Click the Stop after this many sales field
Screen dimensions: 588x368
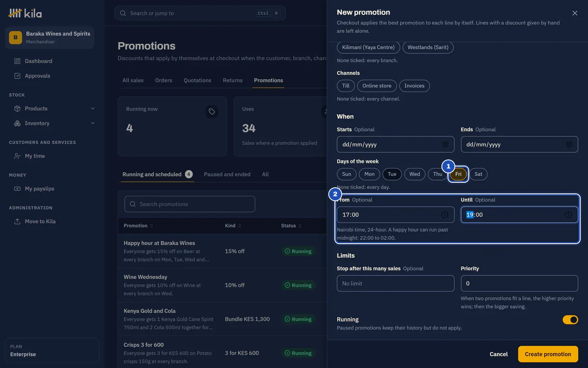(x=395, y=283)
